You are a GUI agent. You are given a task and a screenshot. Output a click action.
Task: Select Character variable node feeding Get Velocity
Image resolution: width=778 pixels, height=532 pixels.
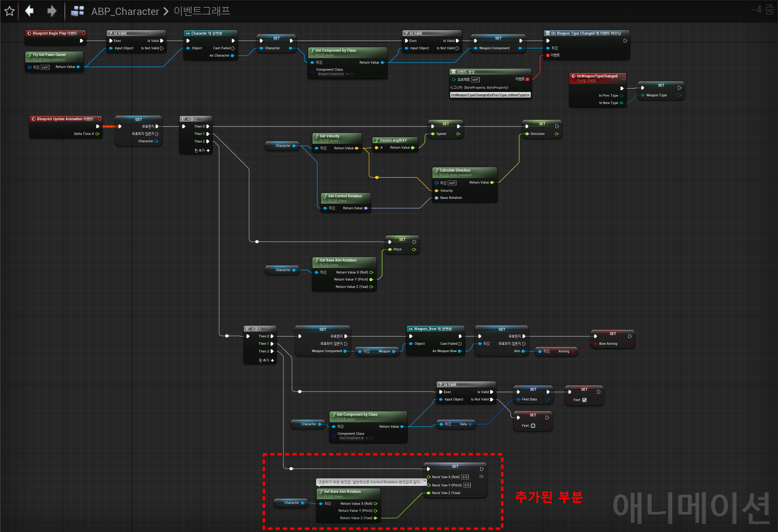click(x=282, y=146)
